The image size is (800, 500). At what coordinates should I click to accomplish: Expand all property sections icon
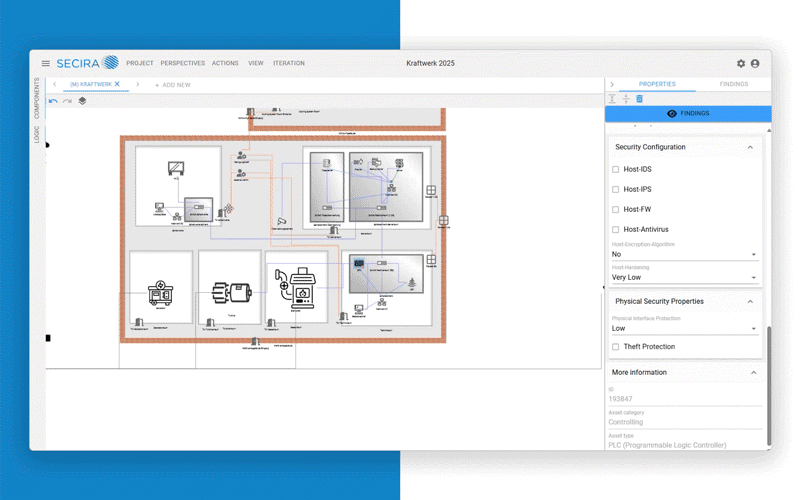click(x=612, y=99)
